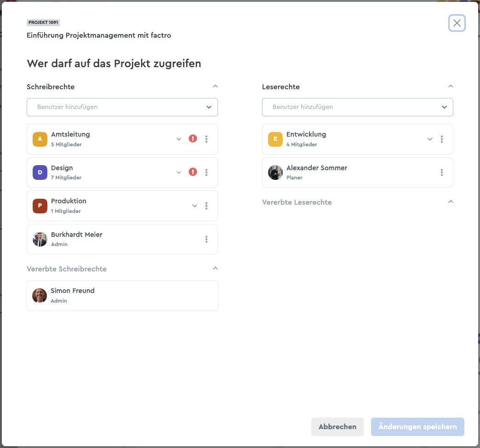Viewport: 480px width, 448px height.
Task: Click Burkhardt Meier profile photo
Action: [40, 239]
